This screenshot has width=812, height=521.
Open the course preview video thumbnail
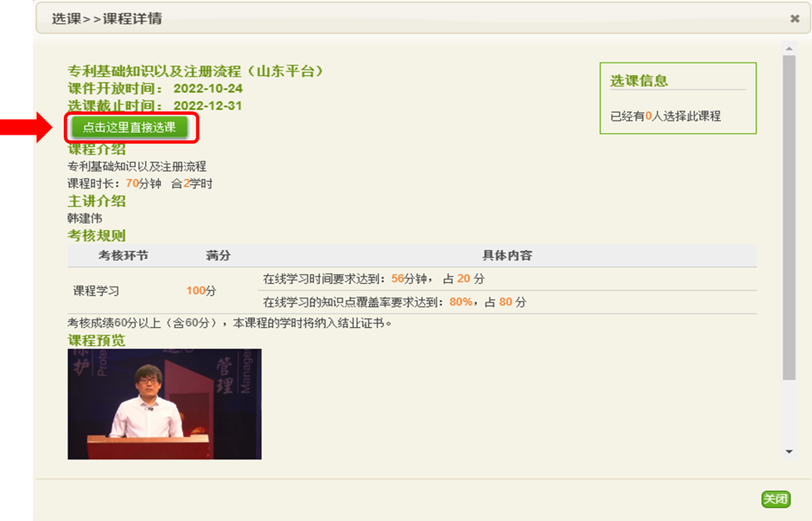[x=165, y=404]
